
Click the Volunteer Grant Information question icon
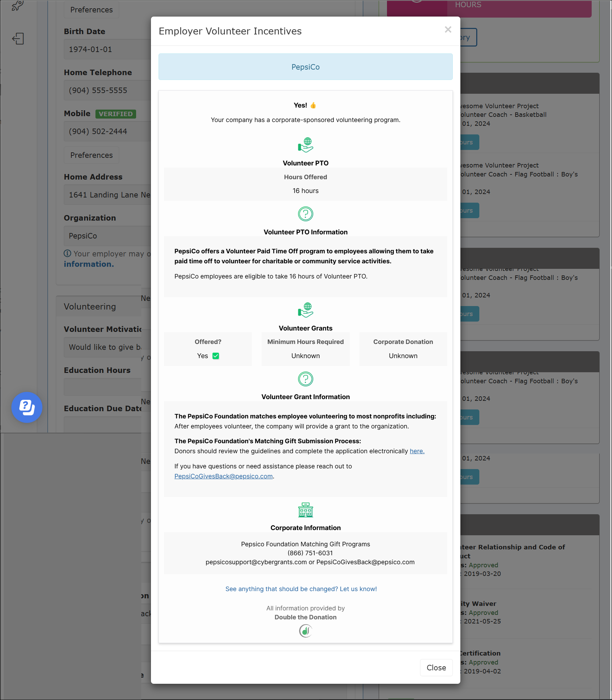tap(305, 379)
